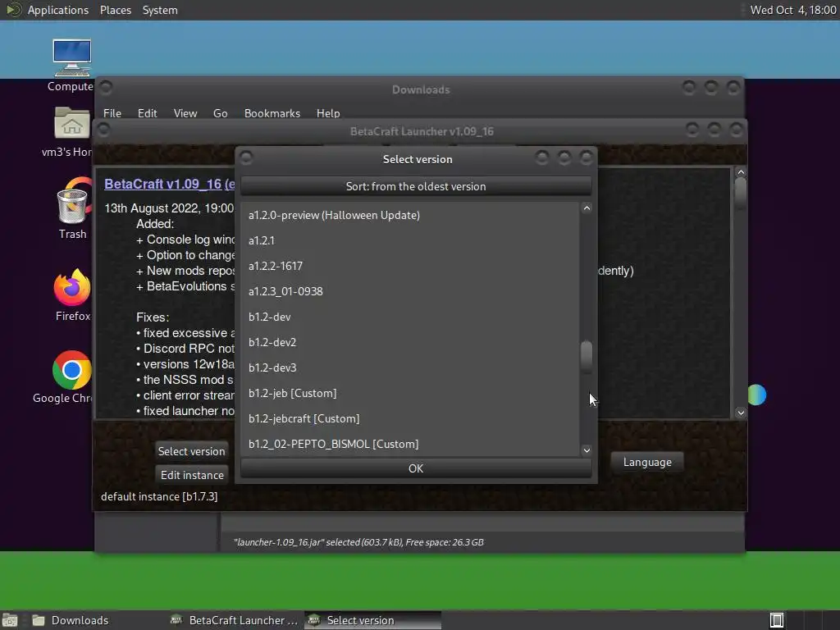Open Select version dialog window menu button
This screenshot has height=630, width=840.
(246, 157)
